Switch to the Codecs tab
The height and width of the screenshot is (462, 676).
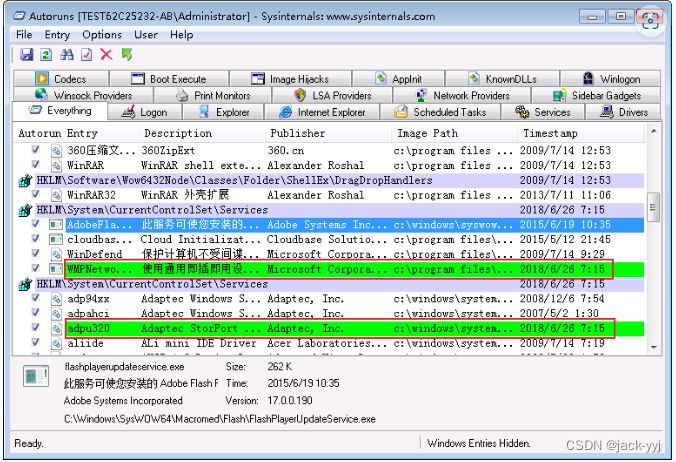tap(61, 79)
